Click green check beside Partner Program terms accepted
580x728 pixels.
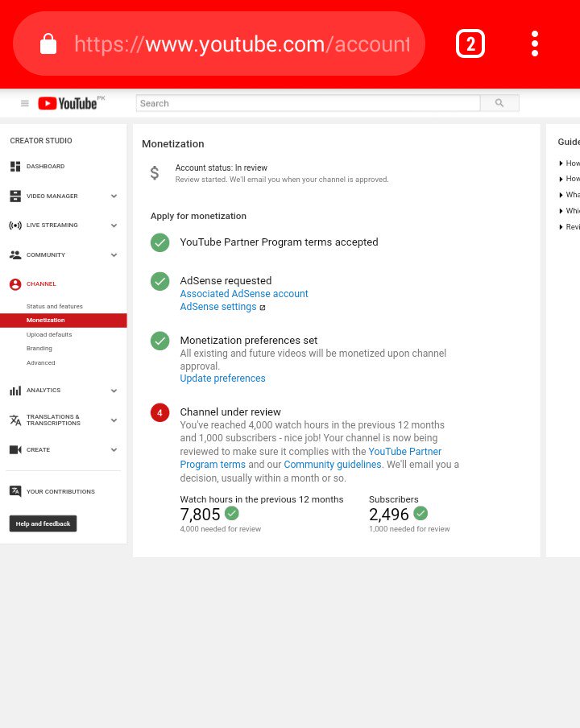tap(159, 242)
